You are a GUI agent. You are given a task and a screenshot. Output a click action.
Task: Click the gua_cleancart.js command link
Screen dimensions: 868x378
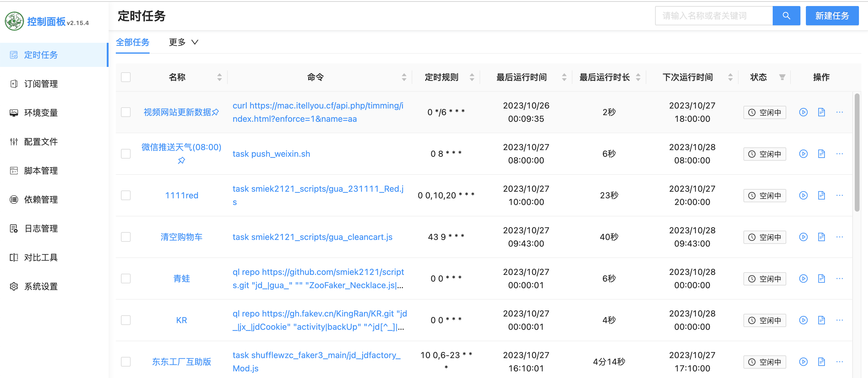point(312,237)
